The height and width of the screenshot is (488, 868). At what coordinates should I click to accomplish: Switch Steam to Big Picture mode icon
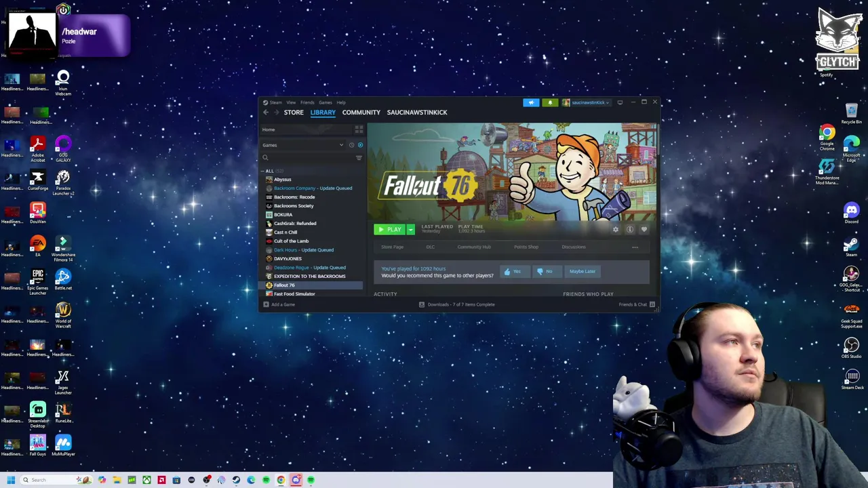pyautogui.click(x=620, y=102)
